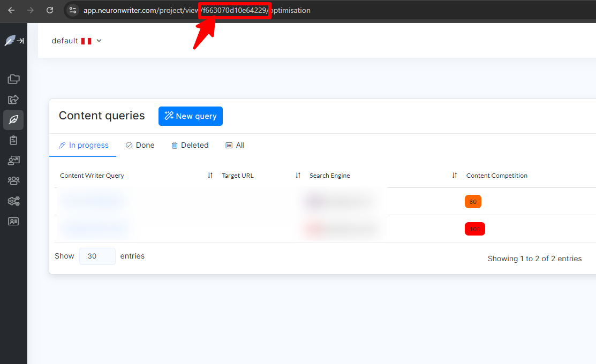Image resolution: width=596 pixels, height=364 pixels.
Task: Click the New query button
Action: click(190, 116)
